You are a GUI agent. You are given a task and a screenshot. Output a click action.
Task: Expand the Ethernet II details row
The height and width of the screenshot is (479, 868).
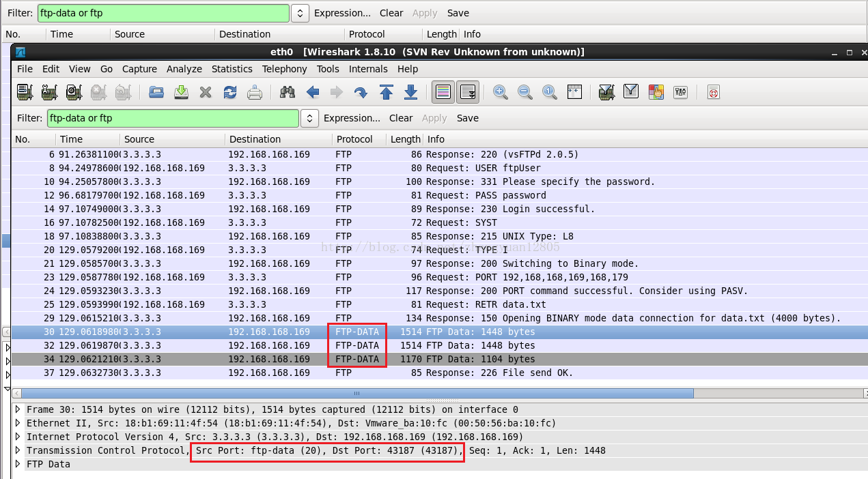coord(18,423)
